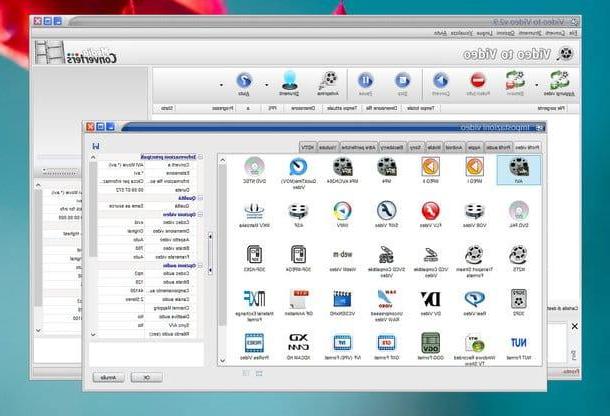610x416 pixels.
Task: Switch to the Apple tab
Action: [x=474, y=147]
